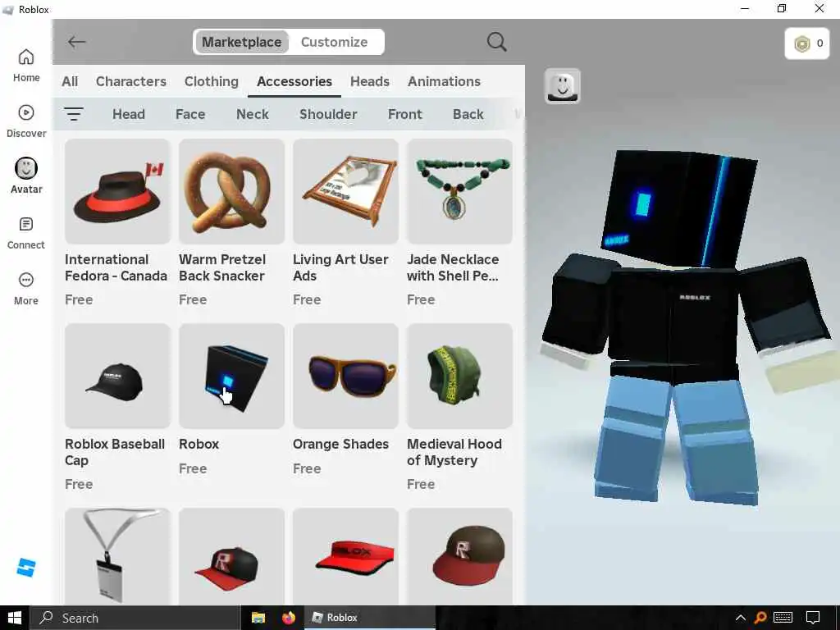The height and width of the screenshot is (630, 840).
Task: Select the black and red R cap
Action: tap(231, 557)
